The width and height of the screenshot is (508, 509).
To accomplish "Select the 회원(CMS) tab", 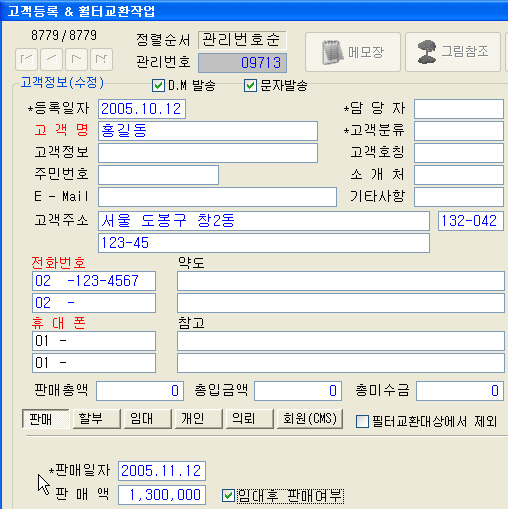I will [x=310, y=419].
